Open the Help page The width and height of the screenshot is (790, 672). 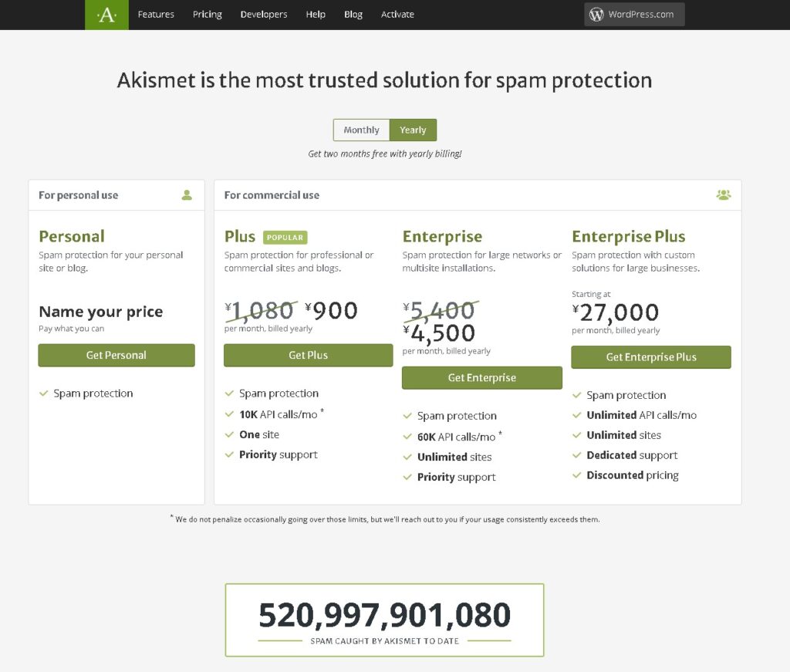[316, 15]
